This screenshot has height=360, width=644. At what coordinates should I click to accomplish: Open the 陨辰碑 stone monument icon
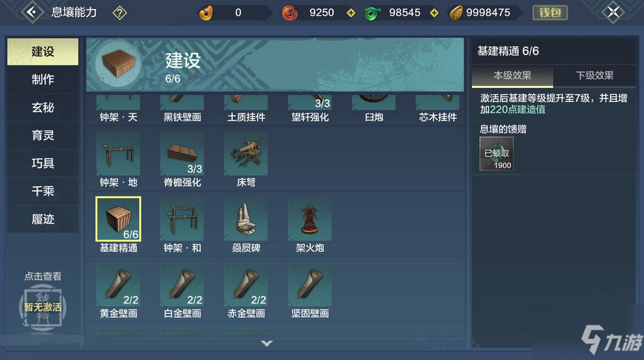coord(246,219)
